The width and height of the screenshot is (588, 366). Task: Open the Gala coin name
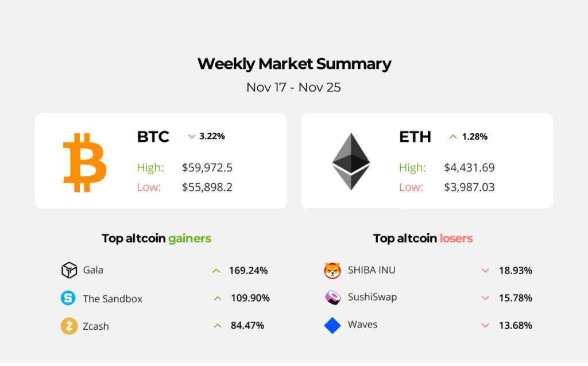[x=93, y=270]
